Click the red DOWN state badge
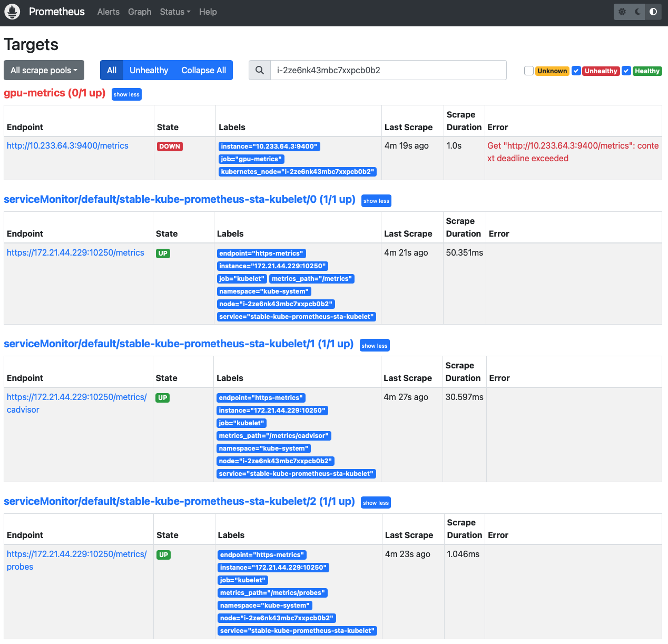This screenshot has width=668, height=644. [170, 147]
